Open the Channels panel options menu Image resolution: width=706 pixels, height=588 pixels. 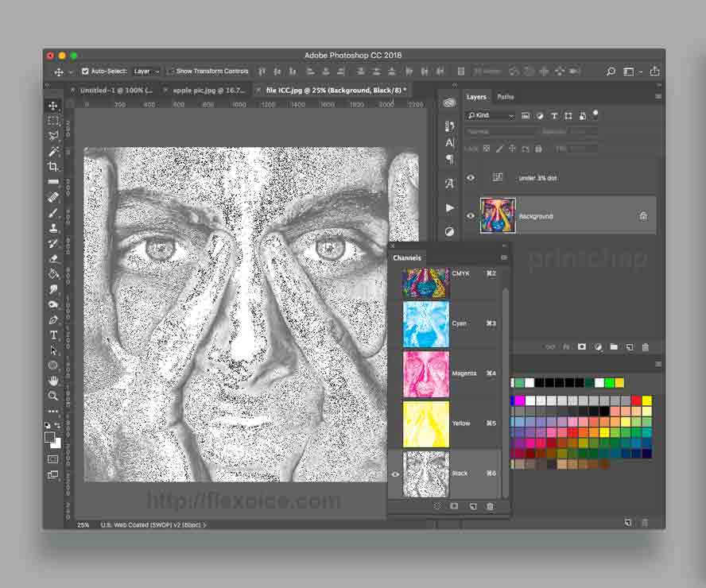[503, 257]
